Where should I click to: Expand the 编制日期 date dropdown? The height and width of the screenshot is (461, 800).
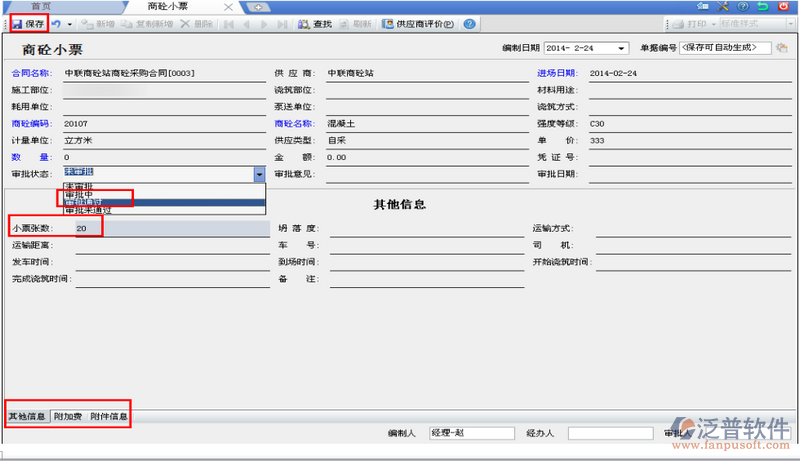pos(621,48)
